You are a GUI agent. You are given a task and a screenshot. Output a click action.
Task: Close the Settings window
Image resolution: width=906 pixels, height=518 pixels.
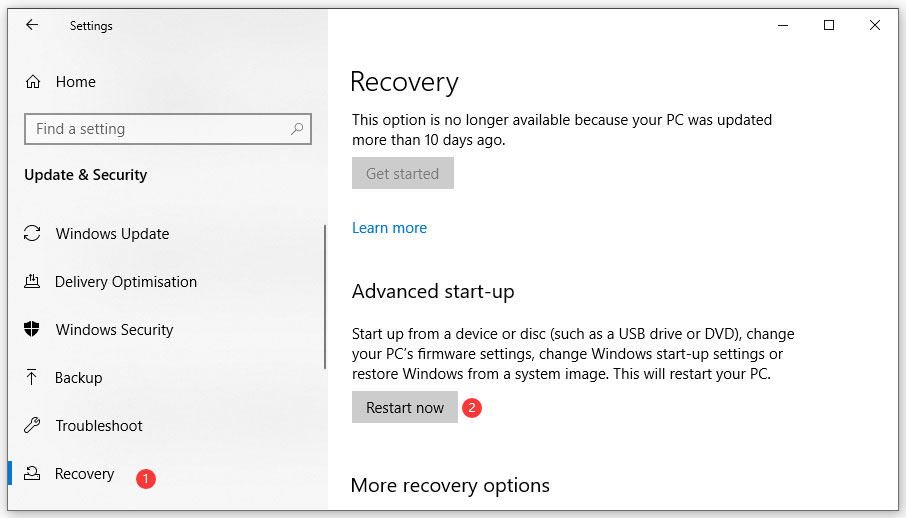coord(875,25)
